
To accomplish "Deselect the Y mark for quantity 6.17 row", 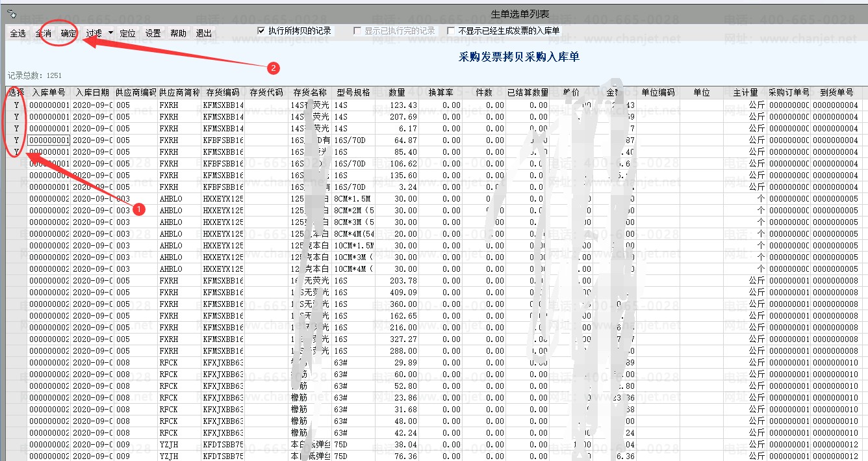I will click(x=16, y=129).
